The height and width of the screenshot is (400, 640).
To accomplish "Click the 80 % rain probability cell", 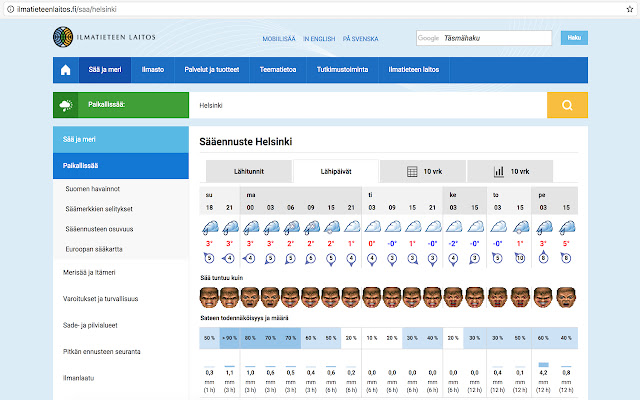I will (250, 338).
